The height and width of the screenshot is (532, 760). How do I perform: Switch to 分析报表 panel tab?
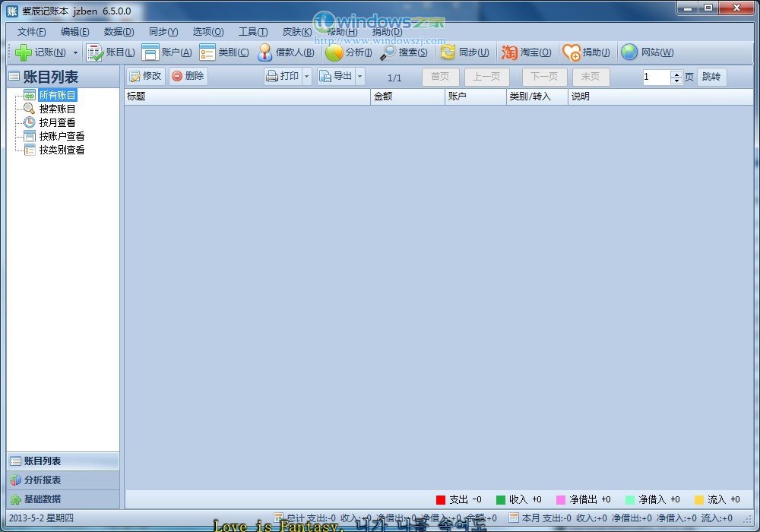[42, 480]
